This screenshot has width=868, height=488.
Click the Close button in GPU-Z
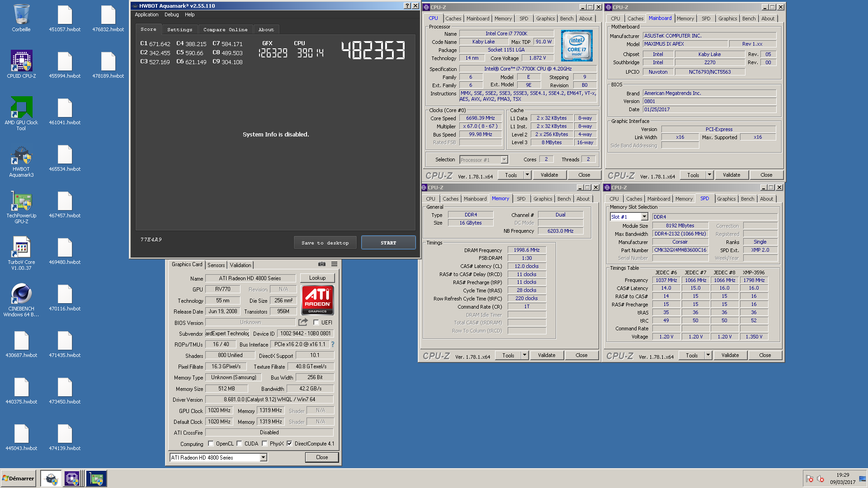point(322,457)
